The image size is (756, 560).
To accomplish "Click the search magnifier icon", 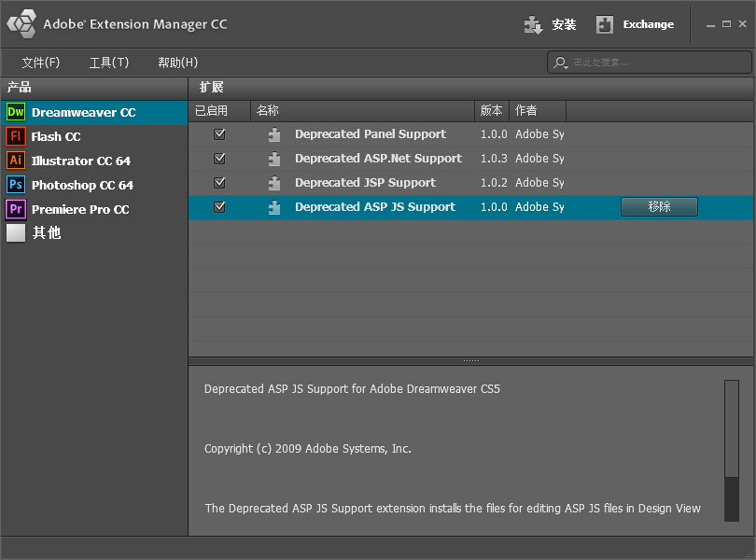I will (560, 63).
